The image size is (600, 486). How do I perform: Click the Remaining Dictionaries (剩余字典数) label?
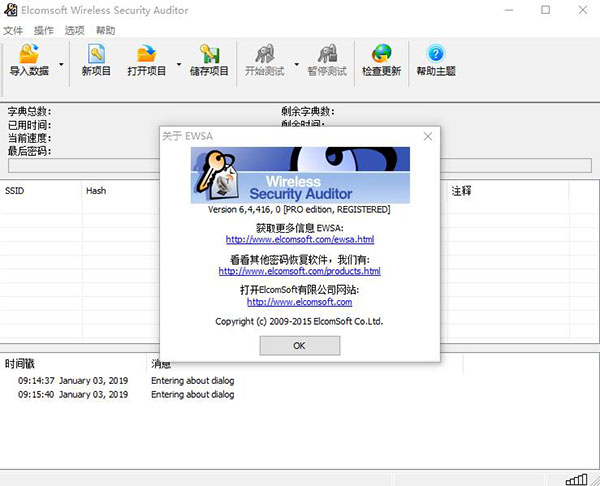point(308,112)
